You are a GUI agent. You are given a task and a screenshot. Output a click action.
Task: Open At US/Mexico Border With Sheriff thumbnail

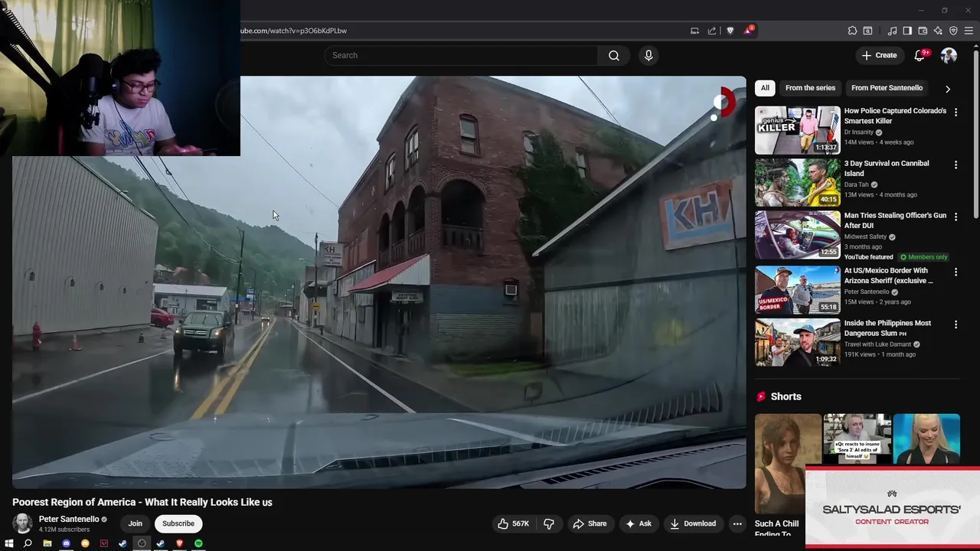tap(797, 290)
